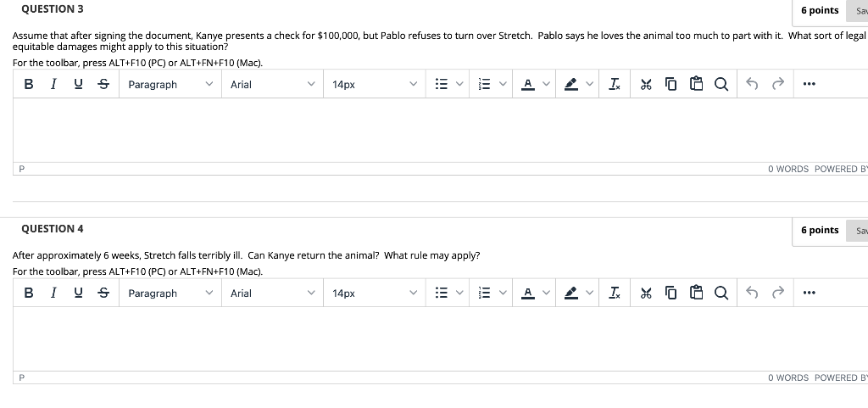Click P element path in Question 4 status bar
The width and height of the screenshot is (868, 408).
(21, 377)
